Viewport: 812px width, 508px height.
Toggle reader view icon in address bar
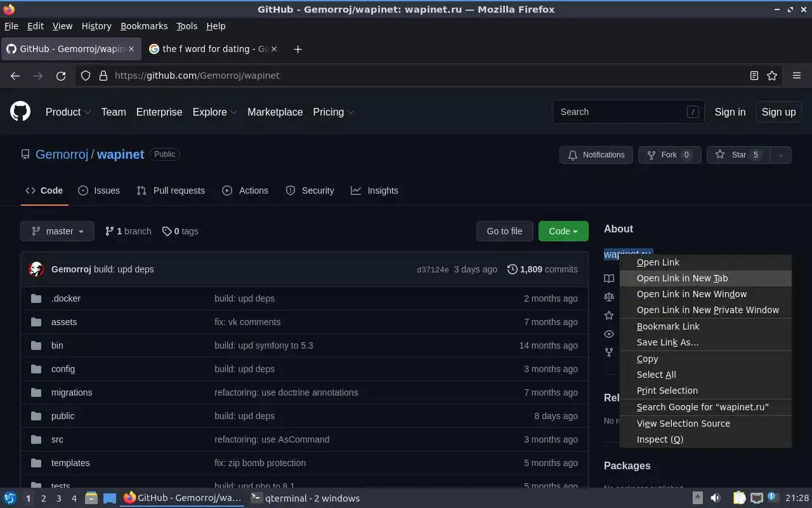tap(754, 76)
